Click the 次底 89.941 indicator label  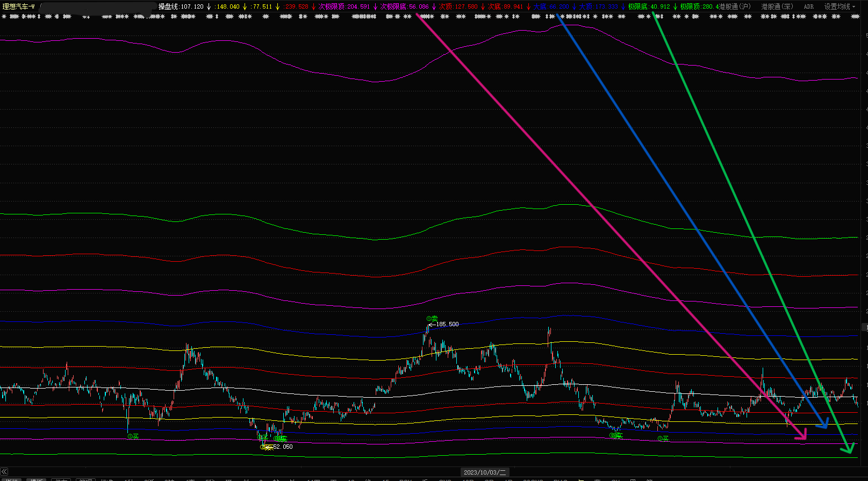505,6
